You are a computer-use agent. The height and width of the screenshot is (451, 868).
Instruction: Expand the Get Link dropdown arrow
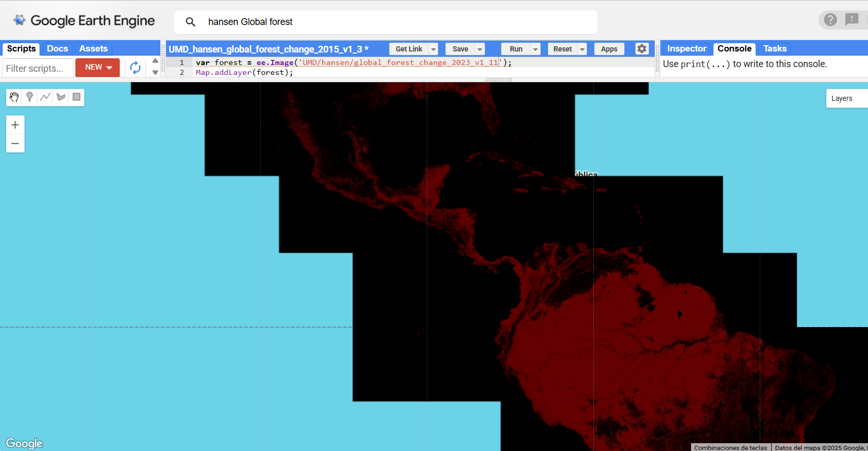pyautogui.click(x=433, y=49)
